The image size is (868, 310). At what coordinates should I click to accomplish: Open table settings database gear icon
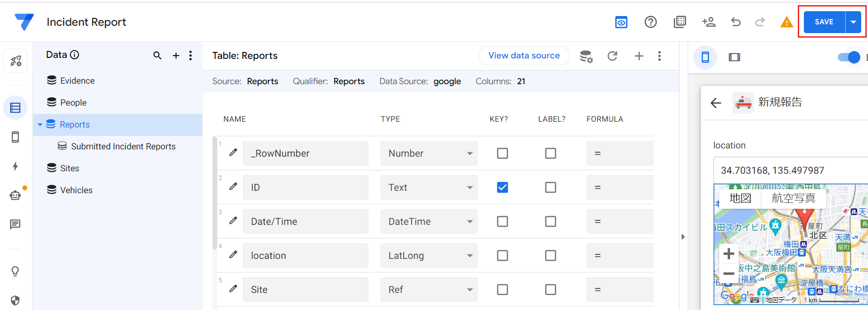[586, 56]
